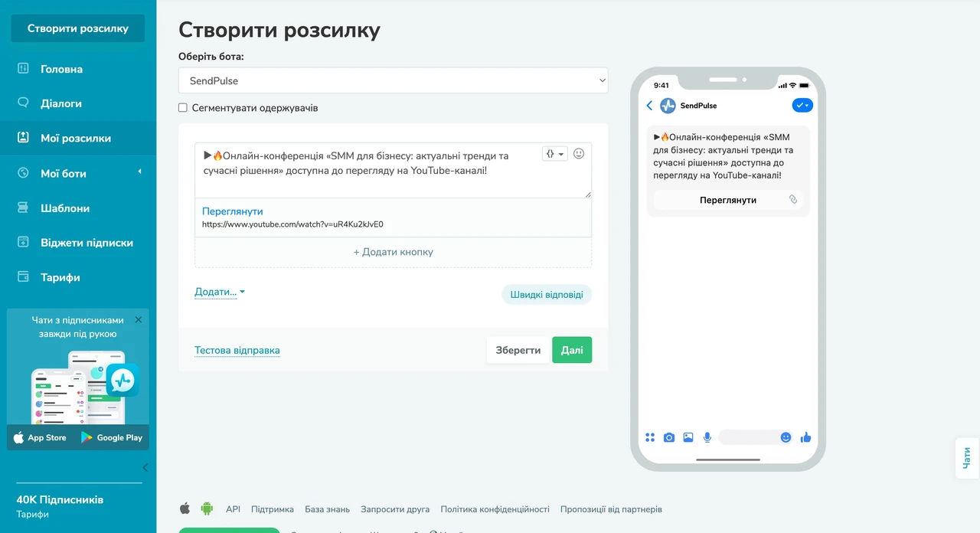Image resolution: width=980 pixels, height=533 pixels.
Task: Click the Головна dashboard icon
Action: 23,69
